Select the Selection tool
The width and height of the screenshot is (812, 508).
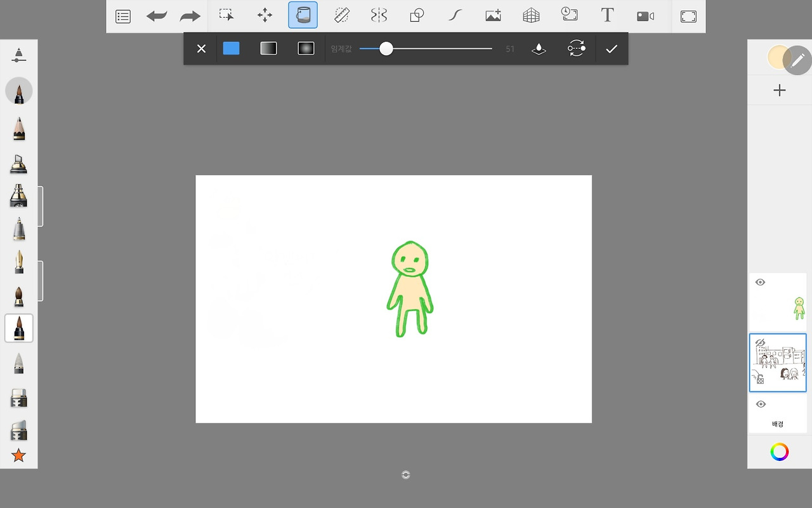click(226, 15)
